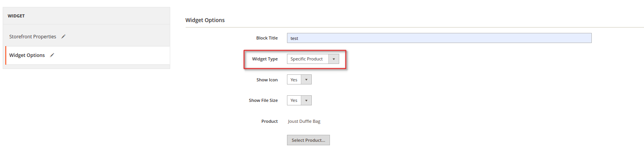Open the Select Product chooser
This screenshot has height=160, width=644.
pos(308,140)
